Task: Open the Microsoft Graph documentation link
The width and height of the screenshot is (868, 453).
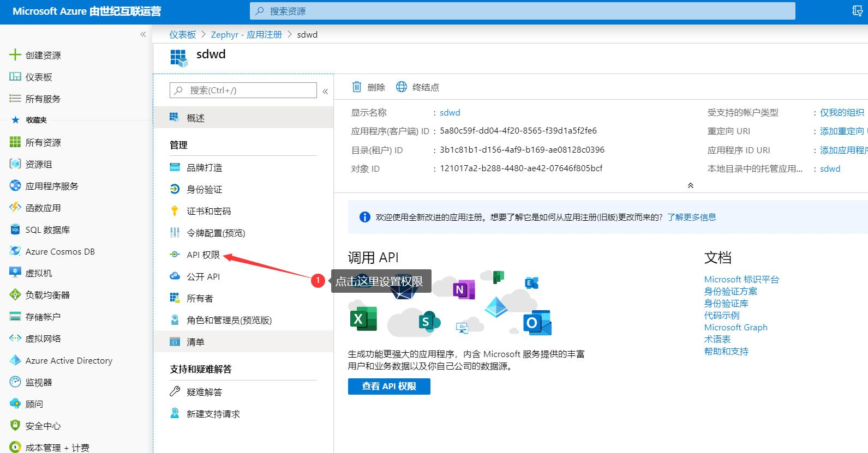Action: [735, 327]
